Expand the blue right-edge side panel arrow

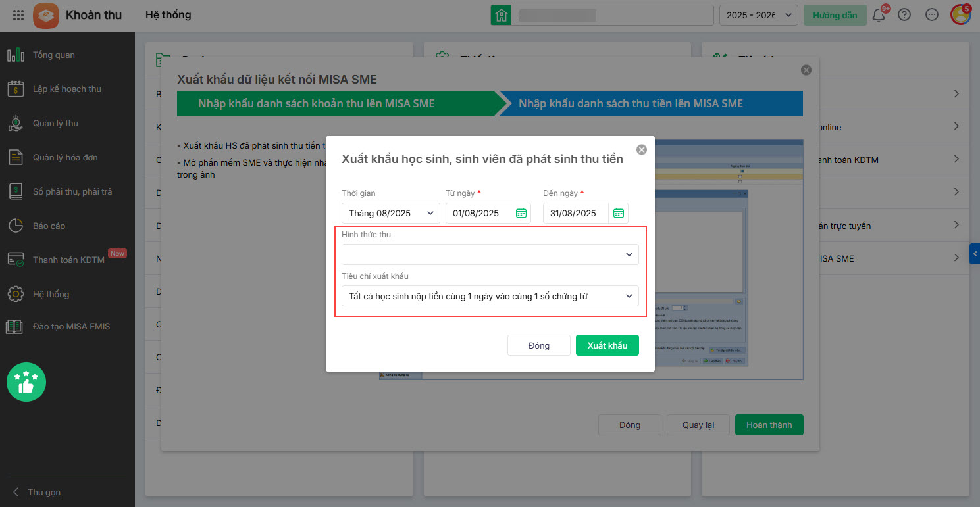(975, 253)
